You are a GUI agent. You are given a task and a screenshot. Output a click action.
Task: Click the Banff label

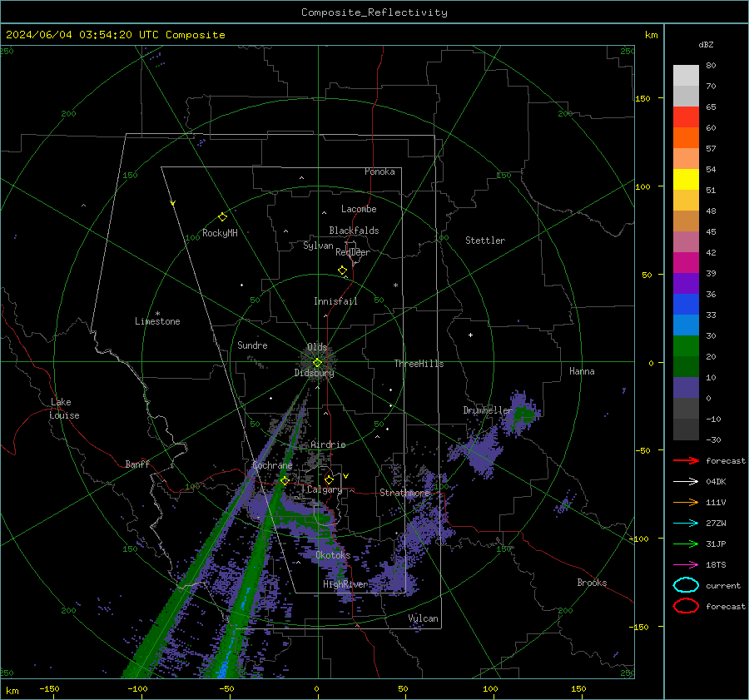(137, 464)
